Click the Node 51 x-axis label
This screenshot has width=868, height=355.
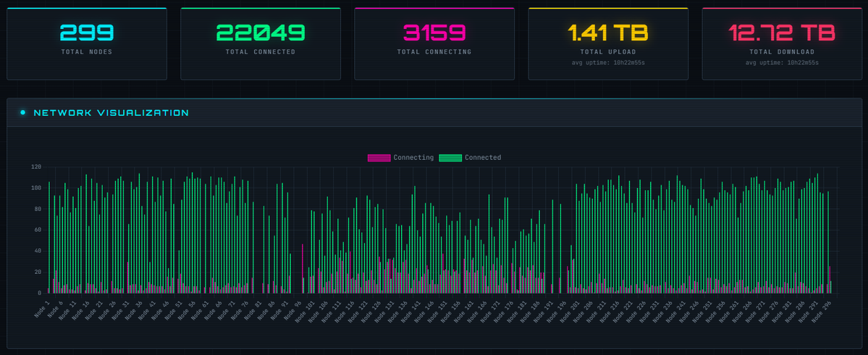tap(174, 309)
